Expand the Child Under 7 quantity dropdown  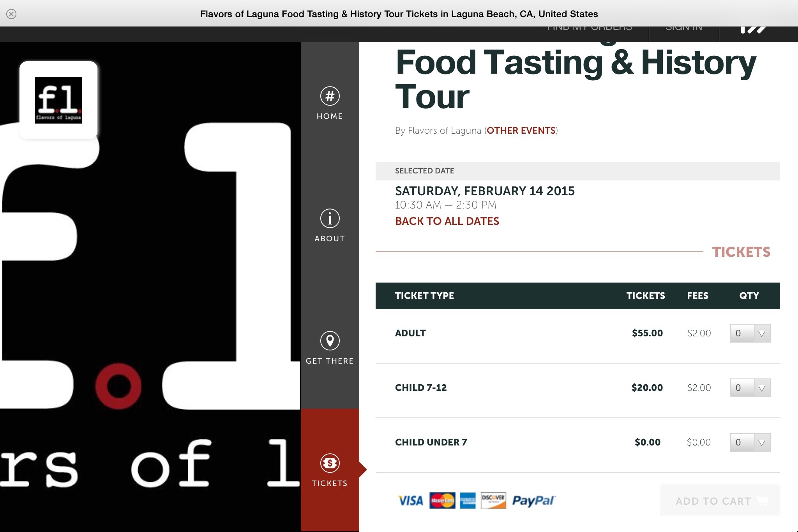point(750,442)
